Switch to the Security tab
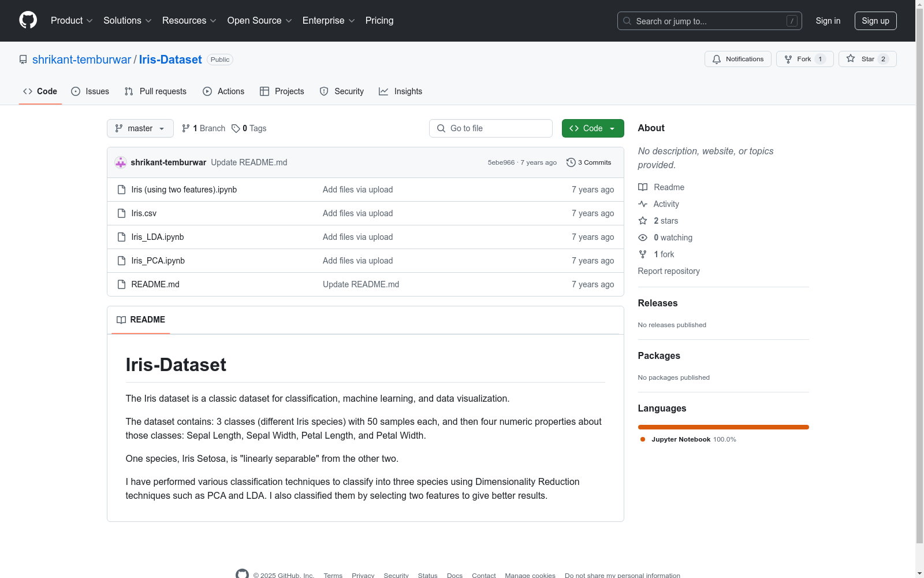Image resolution: width=924 pixels, height=578 pixels. [342, 91]
